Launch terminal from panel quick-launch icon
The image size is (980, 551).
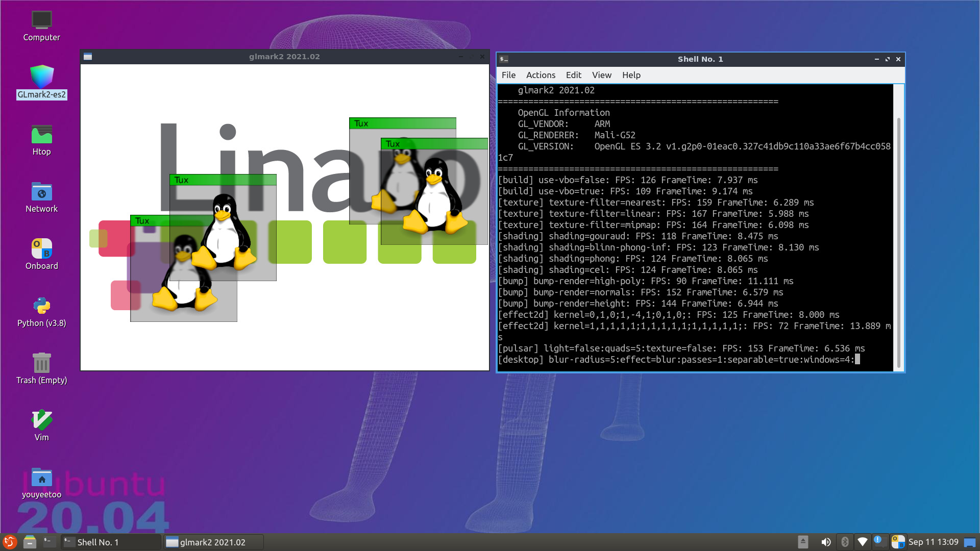50,542
